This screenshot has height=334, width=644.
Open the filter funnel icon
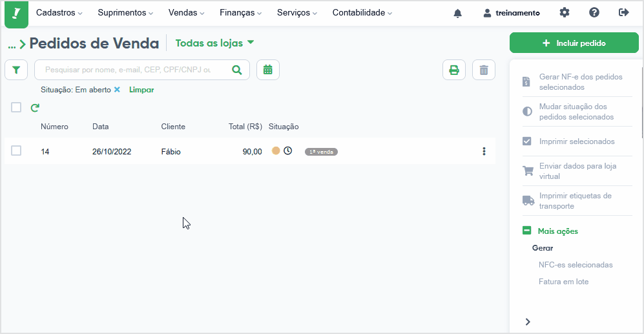click(x=16, y=70)
